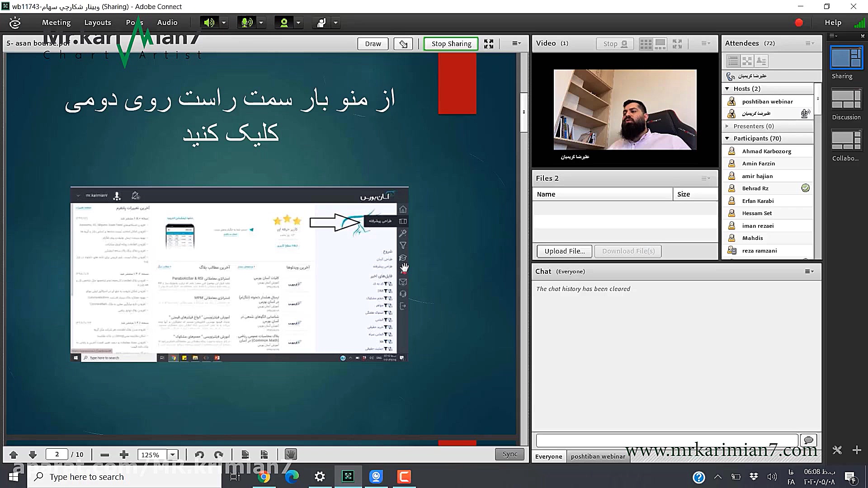
Task: Toggle the microphone on or off
Action: [x=247, y=23]
